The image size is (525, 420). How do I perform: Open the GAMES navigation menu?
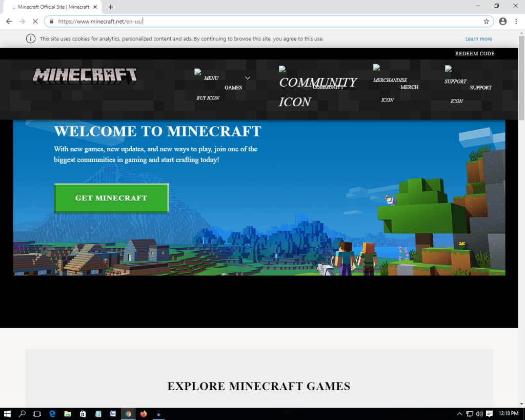tap(233, 88)
